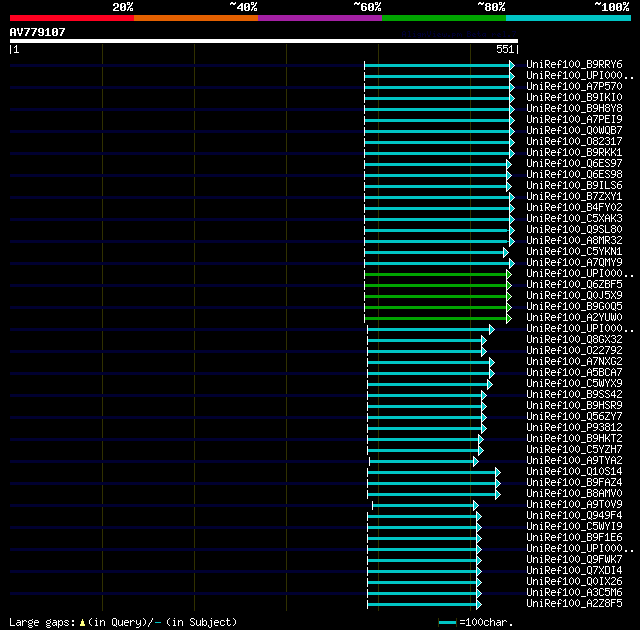Select the UniRef100_Q0J5X9 label
The width and height of the screenshot is (640, 630).
(x=574, y=296)
